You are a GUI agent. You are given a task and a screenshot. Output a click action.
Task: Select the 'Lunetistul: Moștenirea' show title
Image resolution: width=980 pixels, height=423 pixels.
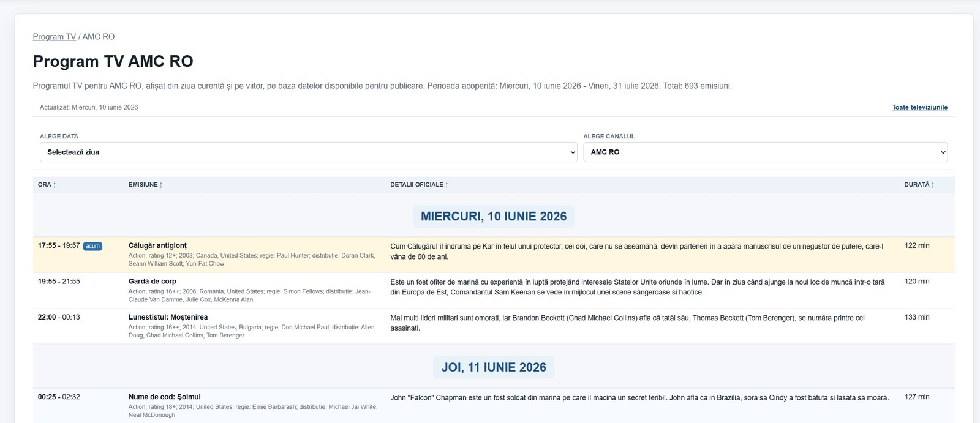[x=168, y=317]
